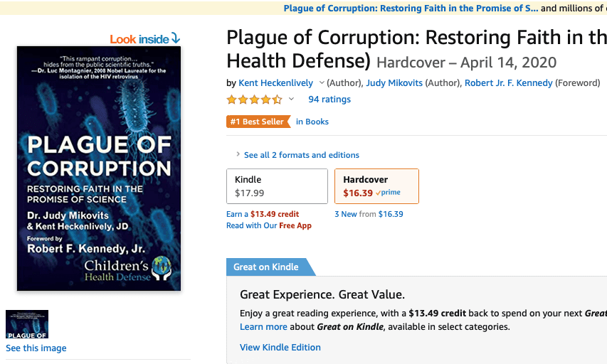Click See this image link
Viewport: 607px width, 364px height.
[36, 348]
